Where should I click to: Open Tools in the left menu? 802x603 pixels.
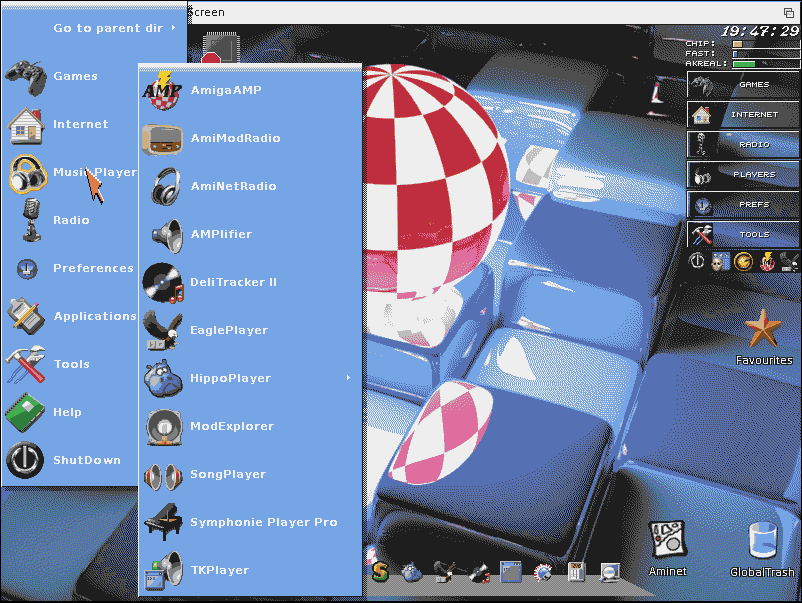coord(71,365)
